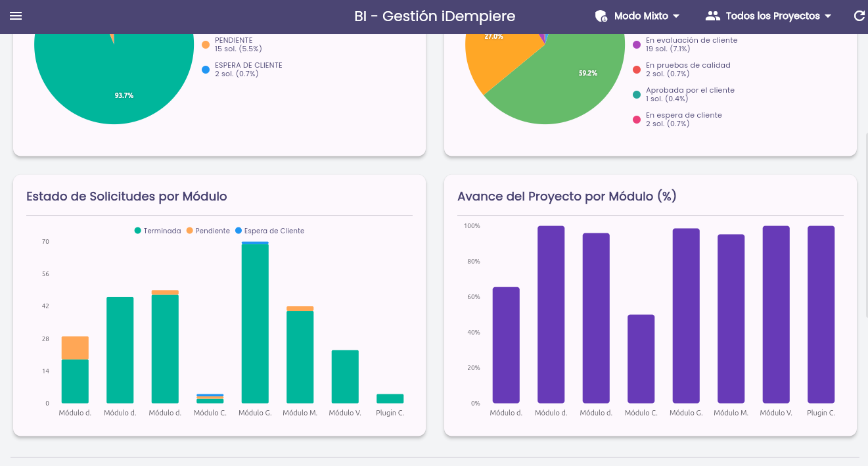868x466 pixels.
Task: Click the Módulo C. purple progress bar
Action: 641,359
